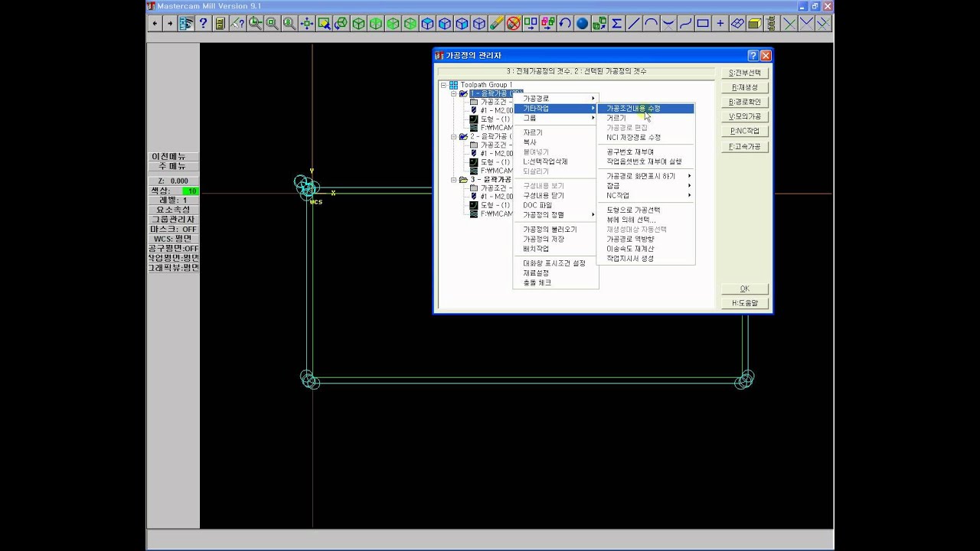Click the question mark help icon in toolbar
The image size is (980, 551).
tap(203, 24)
